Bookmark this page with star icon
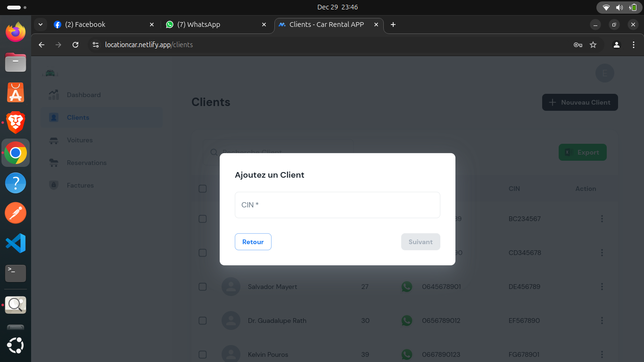644x362 pixels. [593, 45]
